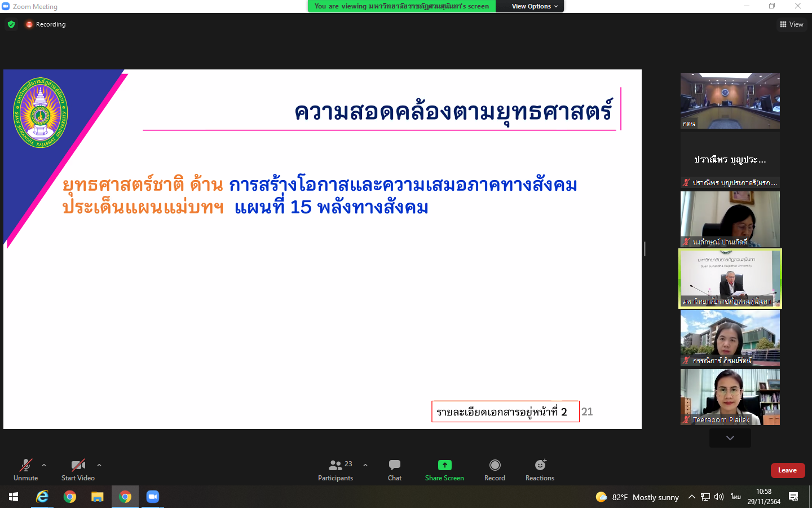Click the green encryption shield icon
Image resolution: width=812 pixels, height=508 pixels.
coord(11,24)
